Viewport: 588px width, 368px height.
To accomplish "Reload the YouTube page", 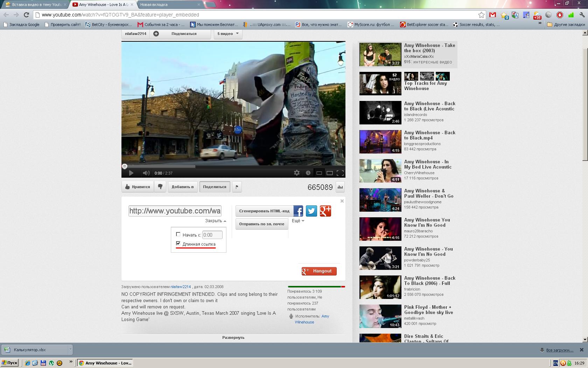I will 26,15.
